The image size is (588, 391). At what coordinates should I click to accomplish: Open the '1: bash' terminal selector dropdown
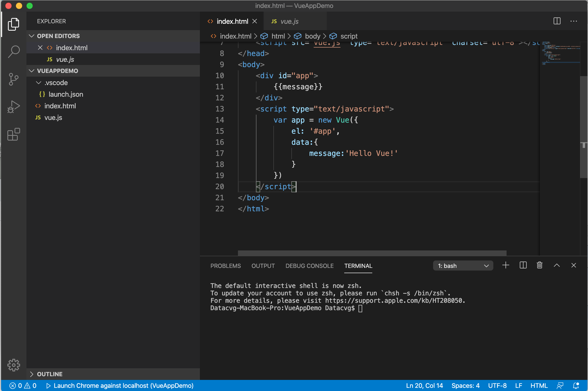pos(463,266)
